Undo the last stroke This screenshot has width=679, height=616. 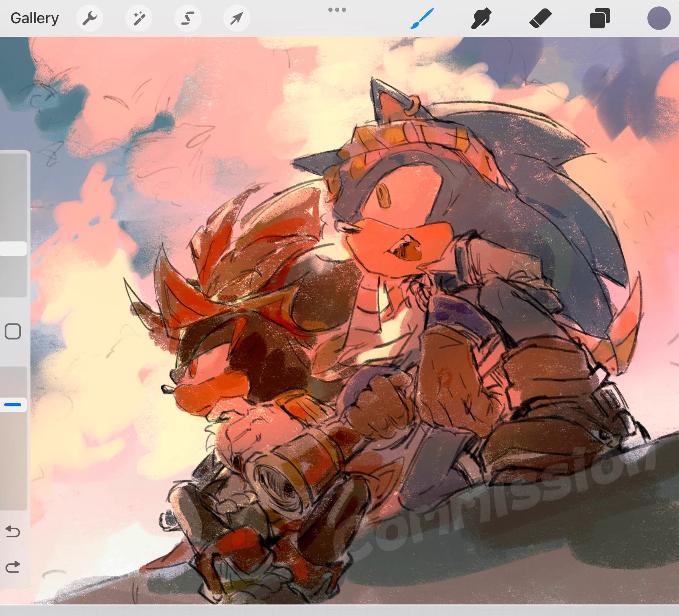(x=13, y=531)
